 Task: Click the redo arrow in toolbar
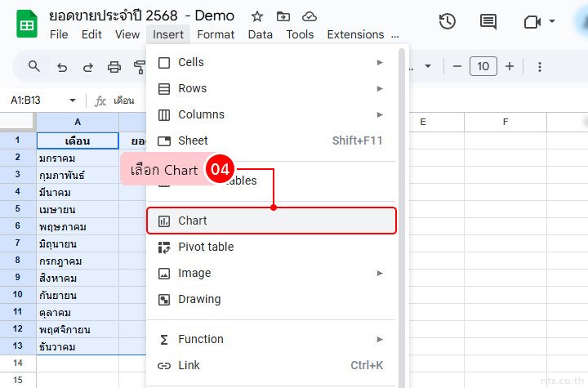tap(88, 66)
